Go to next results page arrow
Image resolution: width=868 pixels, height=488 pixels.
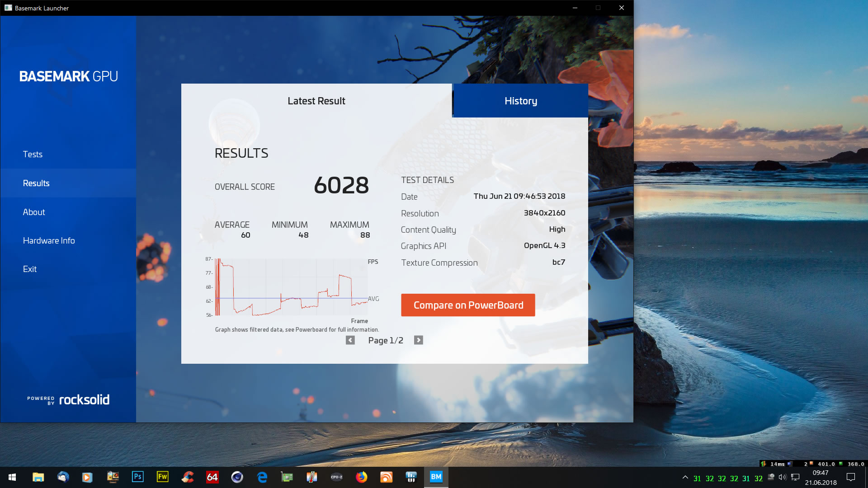pos(419,340)
